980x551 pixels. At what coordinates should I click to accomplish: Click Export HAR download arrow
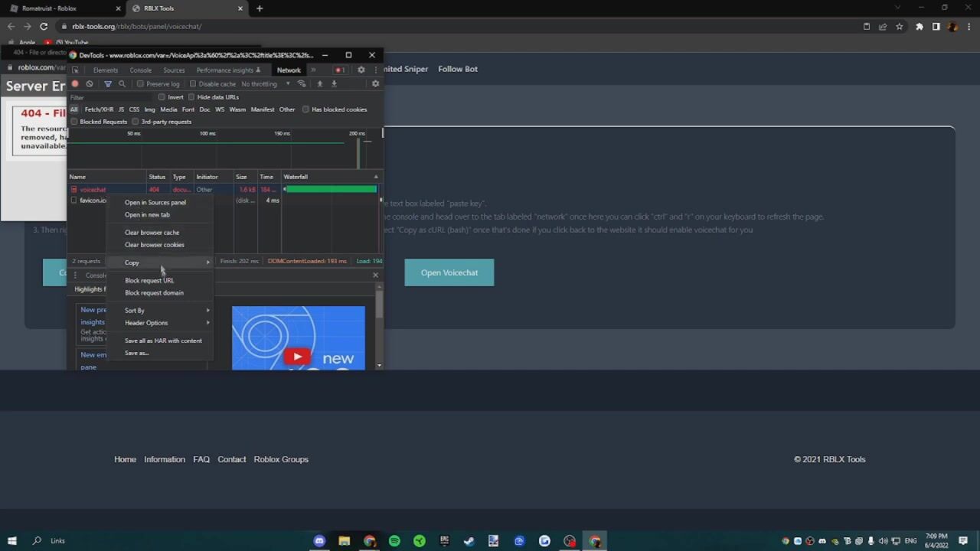tap(334, 83)
